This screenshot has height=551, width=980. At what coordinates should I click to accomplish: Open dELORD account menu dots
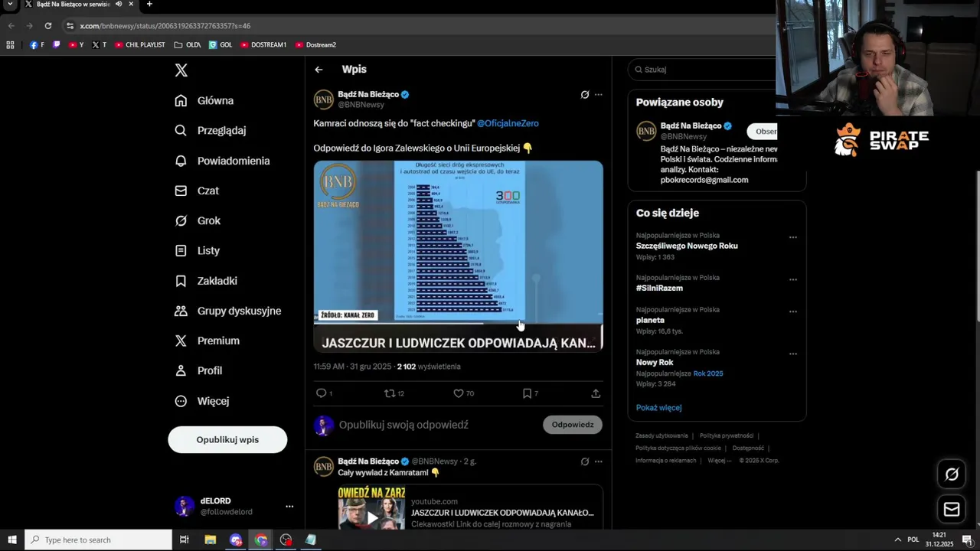(x=289, y=506)
